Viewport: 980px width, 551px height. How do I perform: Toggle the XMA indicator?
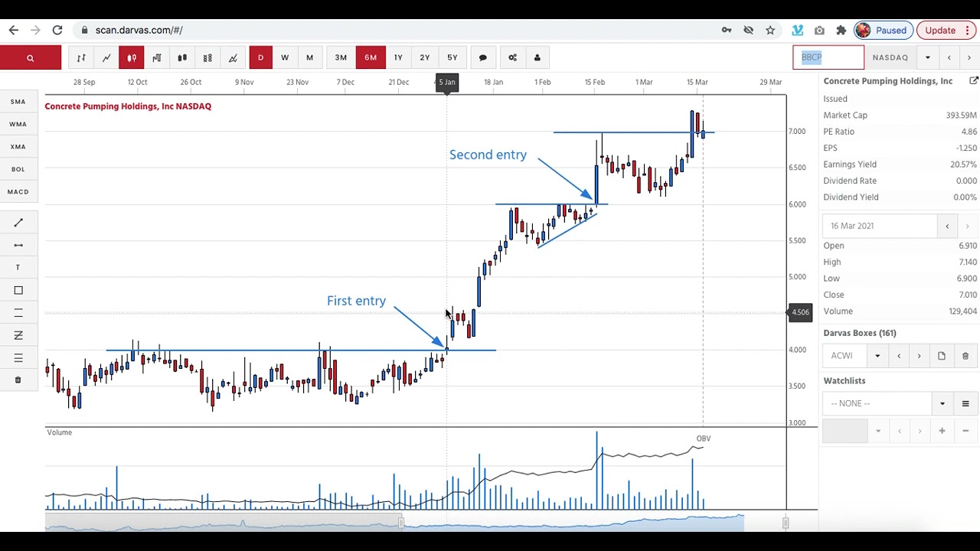tap(18, 147)
